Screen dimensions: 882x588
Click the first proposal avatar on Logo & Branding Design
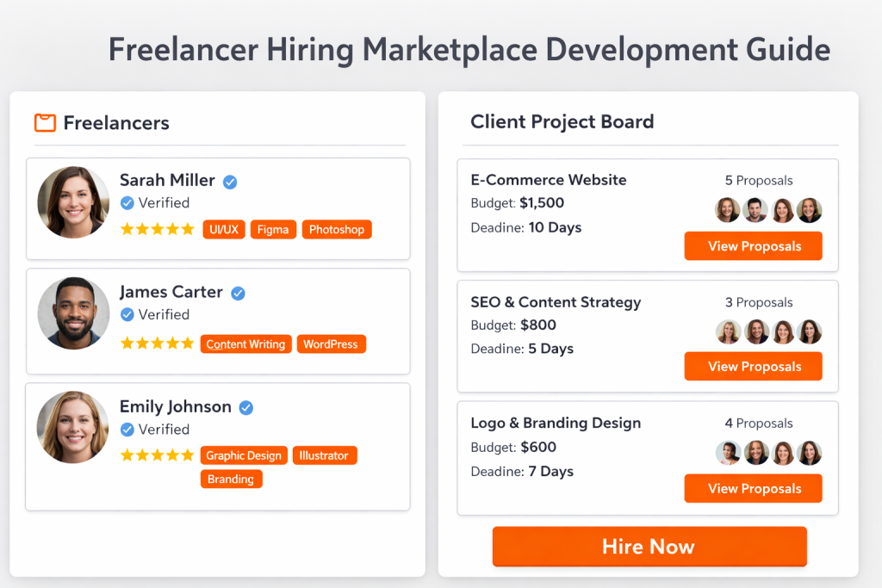728,453
